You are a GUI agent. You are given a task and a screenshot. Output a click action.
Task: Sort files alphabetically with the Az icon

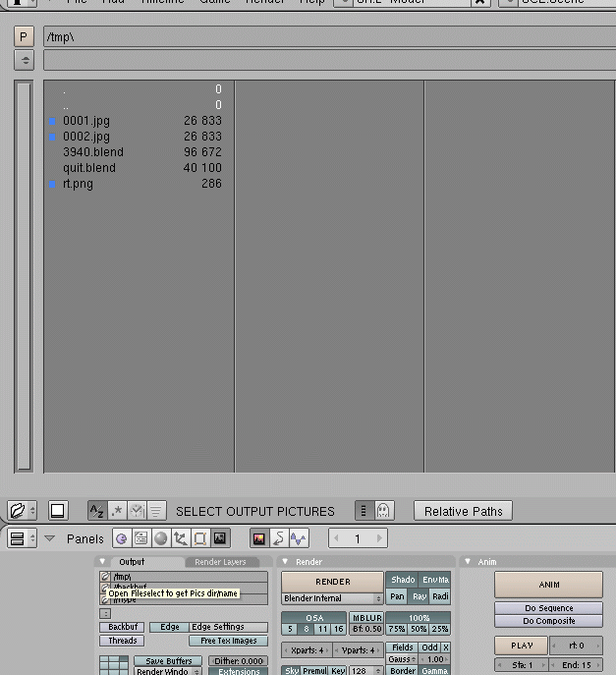(x=96, y=511)
